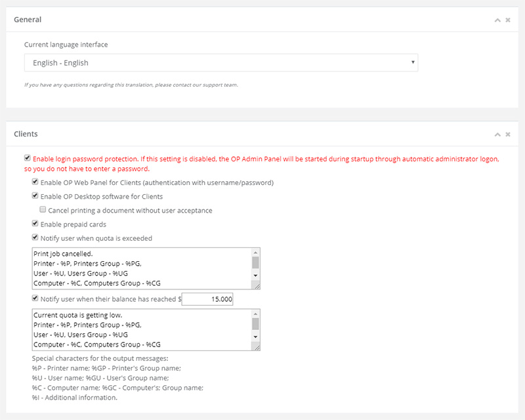Click inside the Print job cancelled message box
The image size is (525, 420).
point(141,268)
